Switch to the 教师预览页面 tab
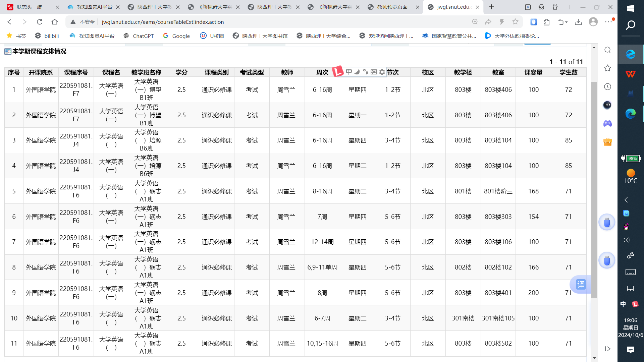 click(x=392, y=7)
